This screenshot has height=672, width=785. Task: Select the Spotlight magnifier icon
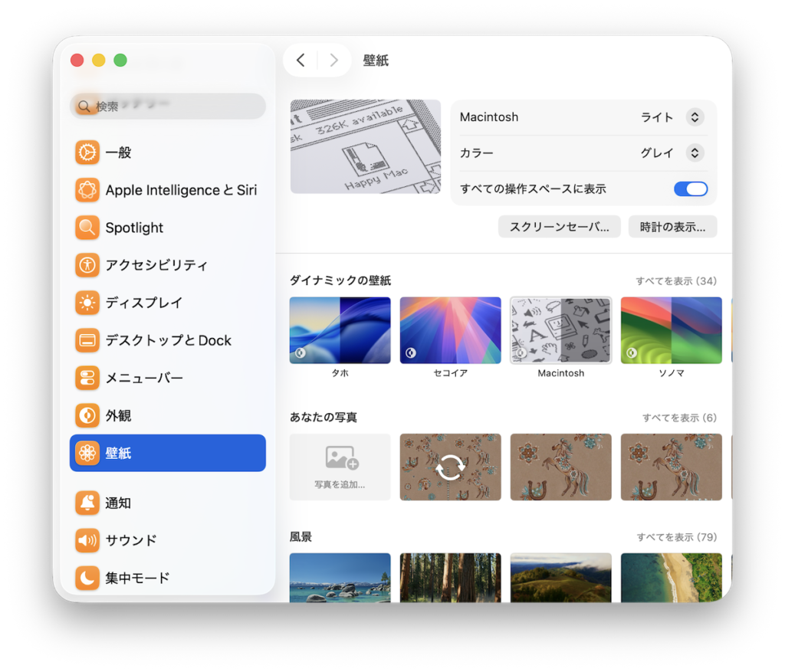(x=87, y=228)
